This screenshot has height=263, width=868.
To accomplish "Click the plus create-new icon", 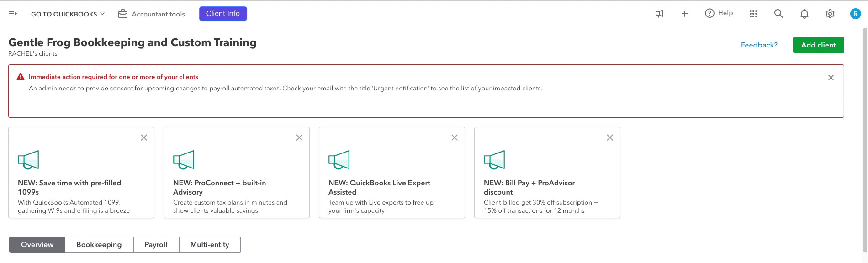I will pos(684,14).
